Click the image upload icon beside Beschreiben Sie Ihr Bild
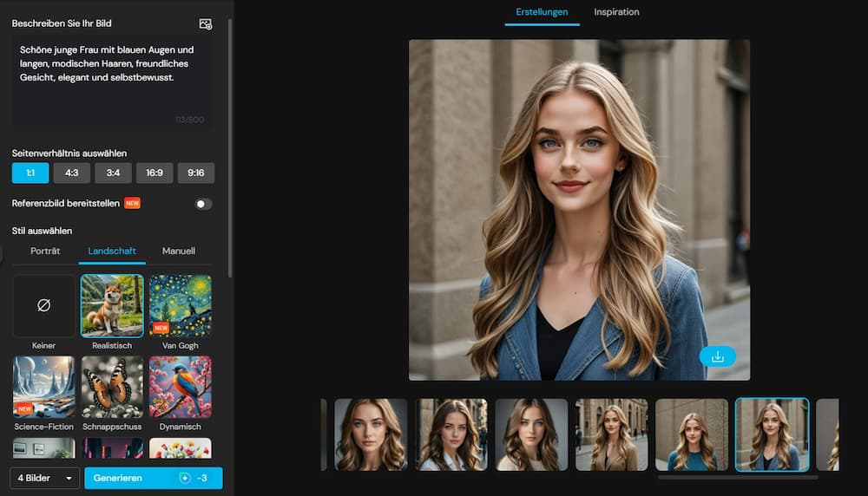Image resolution: width=868 pixels, height=496 pixels. pyautogui.click(x=206, y=23)
